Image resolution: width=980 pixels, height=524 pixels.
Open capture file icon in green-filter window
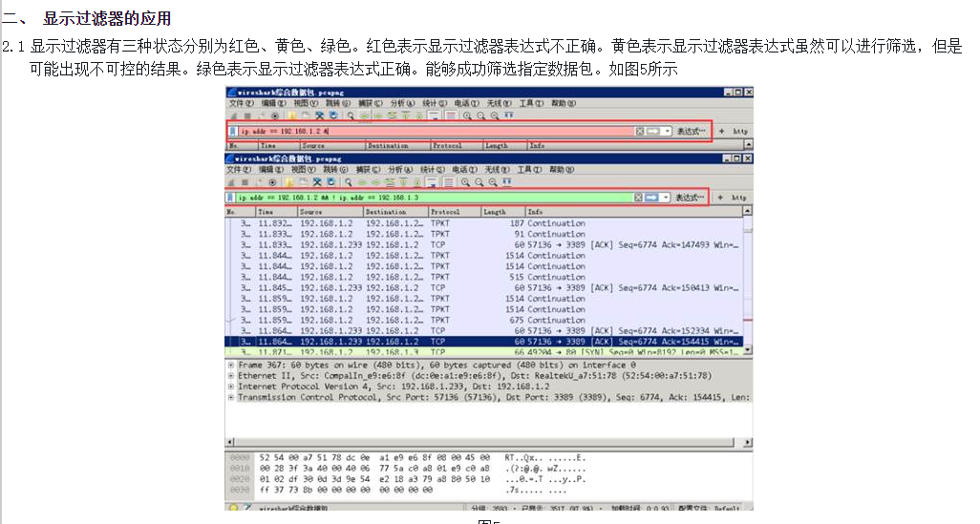(288, 182)
